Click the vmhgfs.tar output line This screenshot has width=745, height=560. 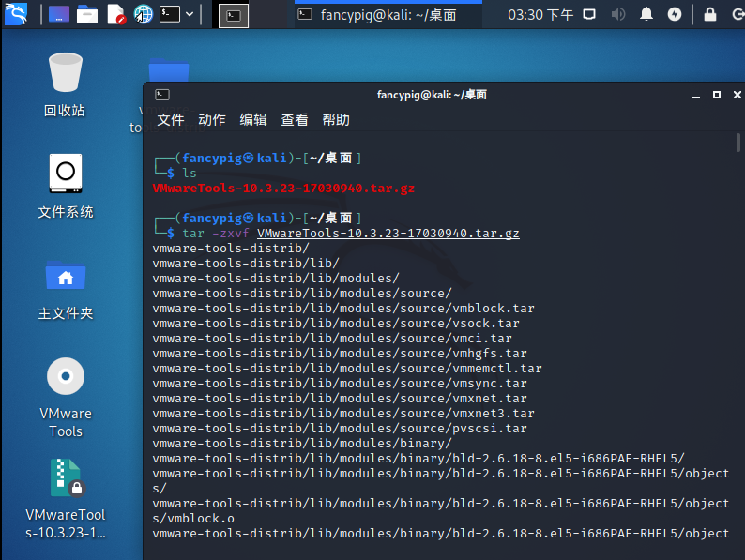point(340,354)
